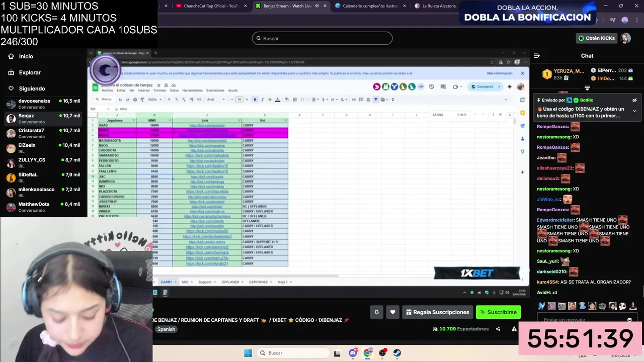
Task: Open comments icon in Sheets header
Action: tap(443, 86)
